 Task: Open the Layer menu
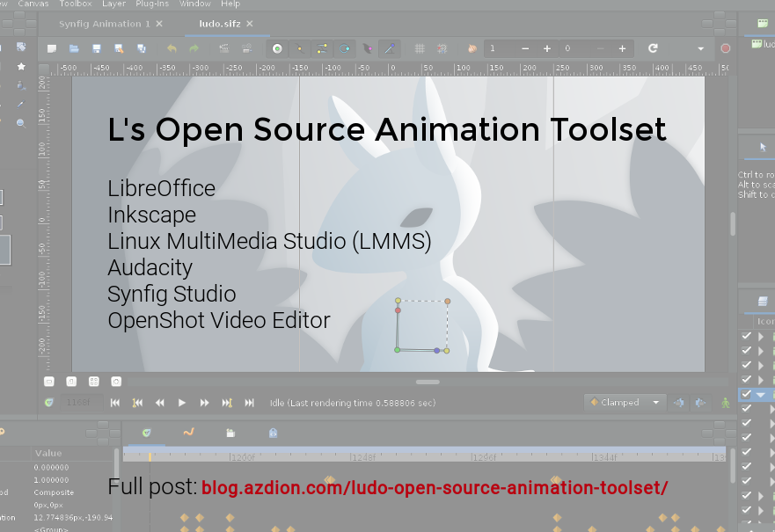113,4
